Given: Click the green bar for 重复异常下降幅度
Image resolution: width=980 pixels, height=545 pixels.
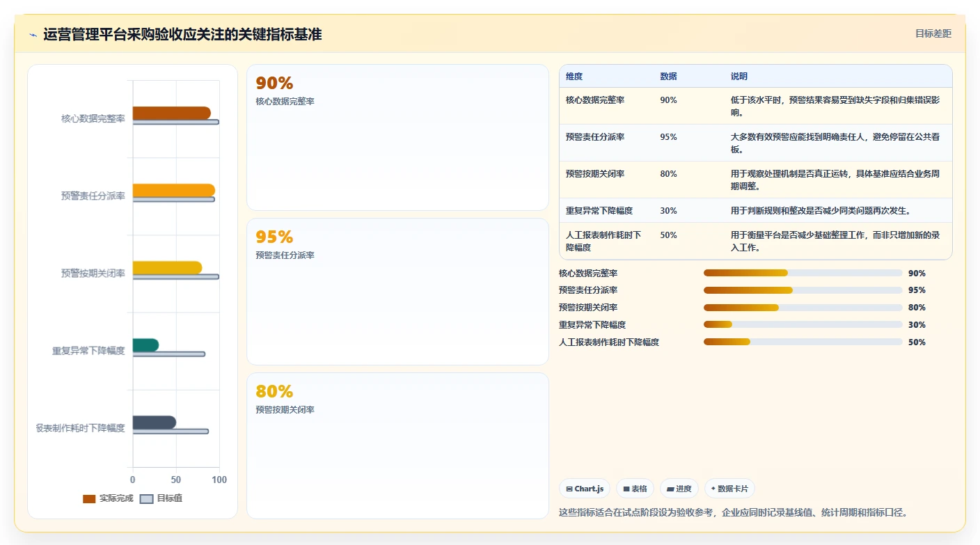Looking at the screenshot, I should click(145, 345).
